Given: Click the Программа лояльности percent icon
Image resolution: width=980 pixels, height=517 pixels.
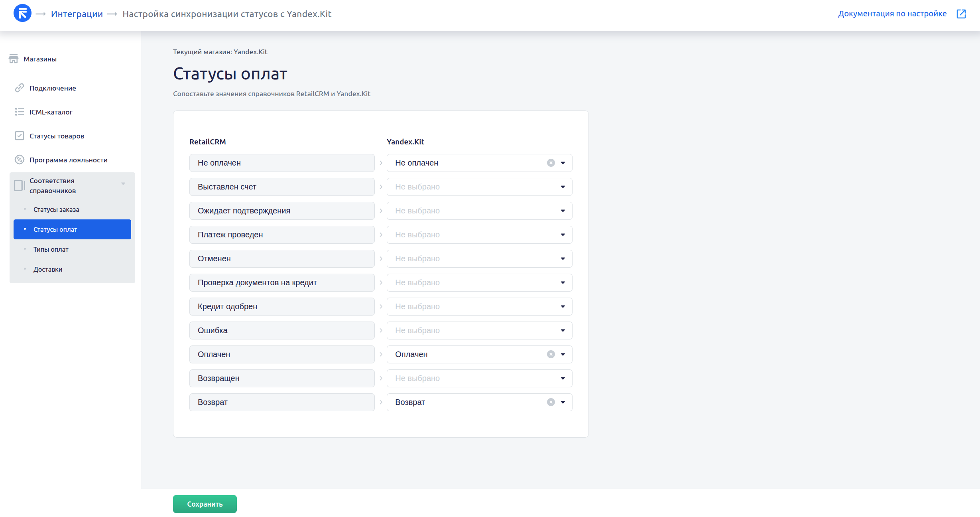Looking at the screenshot, I should pos(20,160).
